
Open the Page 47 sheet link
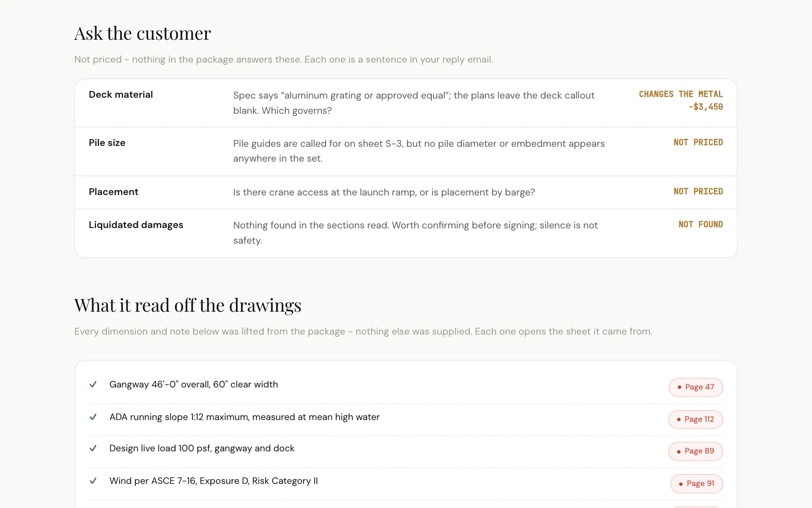pyautogui.click(x=696, y=387)
